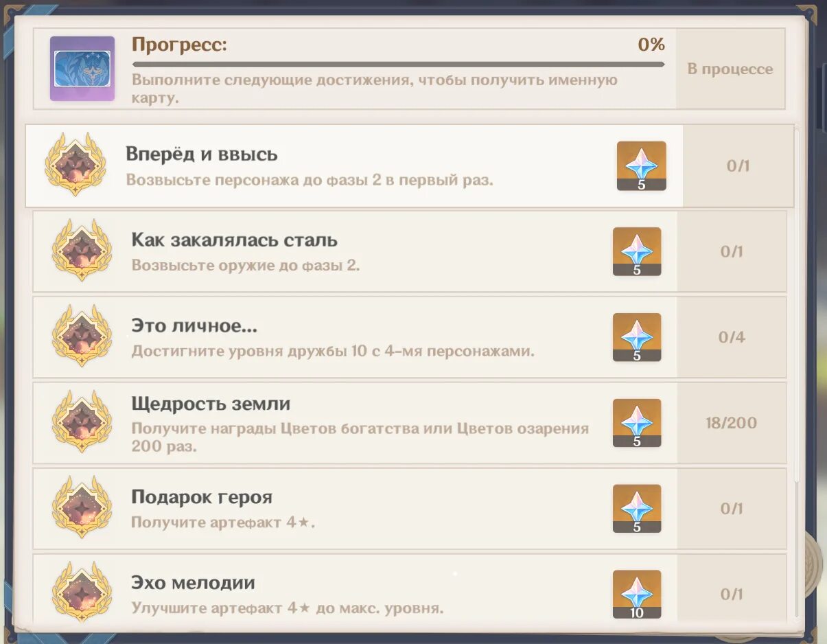The height and width of the screenshot is (644, 827).
Task: Click description Получите награды Цветов богатства
Action: 360,437
